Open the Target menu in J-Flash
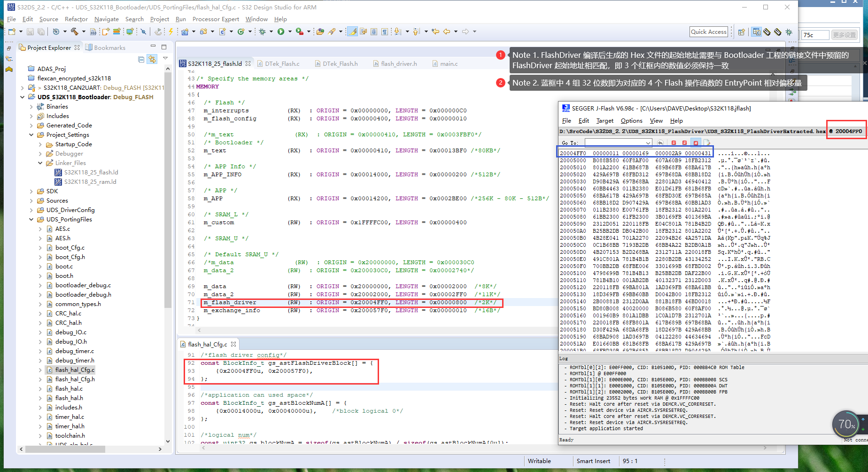This screenshot has width=868, height=472. 604,121
